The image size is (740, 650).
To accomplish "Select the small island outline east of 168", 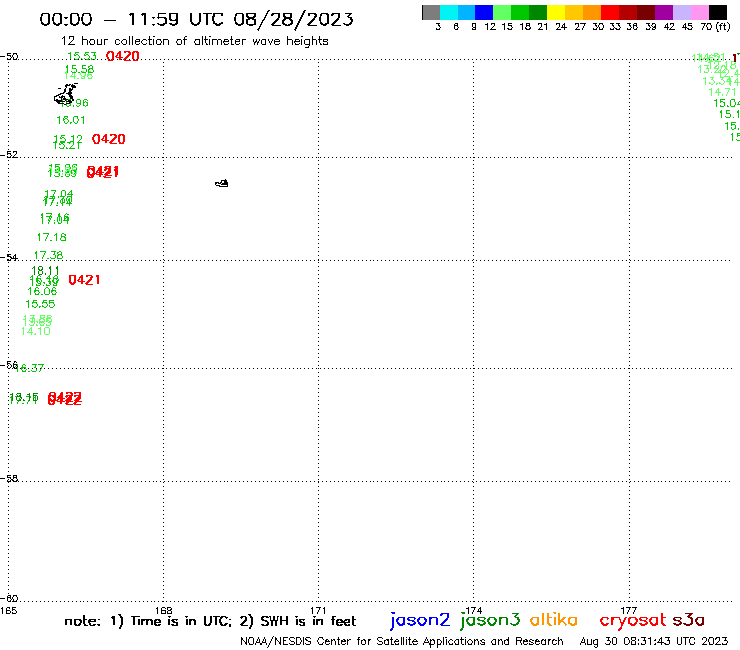I will (x=221, y=183).
